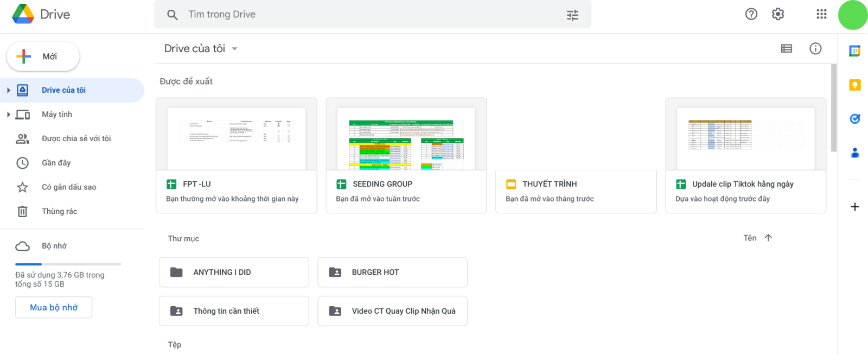The width and height of the screenshot is (868, 354).
Task: Open Google Tasks side panel
Action: pos(855,119)
